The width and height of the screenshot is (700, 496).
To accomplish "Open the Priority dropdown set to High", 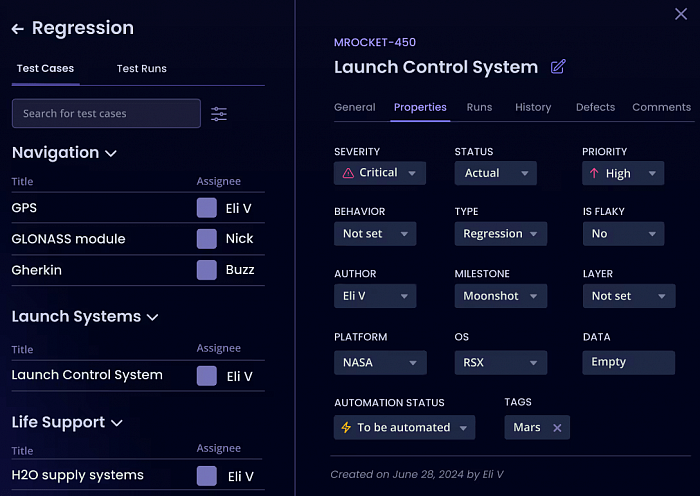I will click(622, 173).
